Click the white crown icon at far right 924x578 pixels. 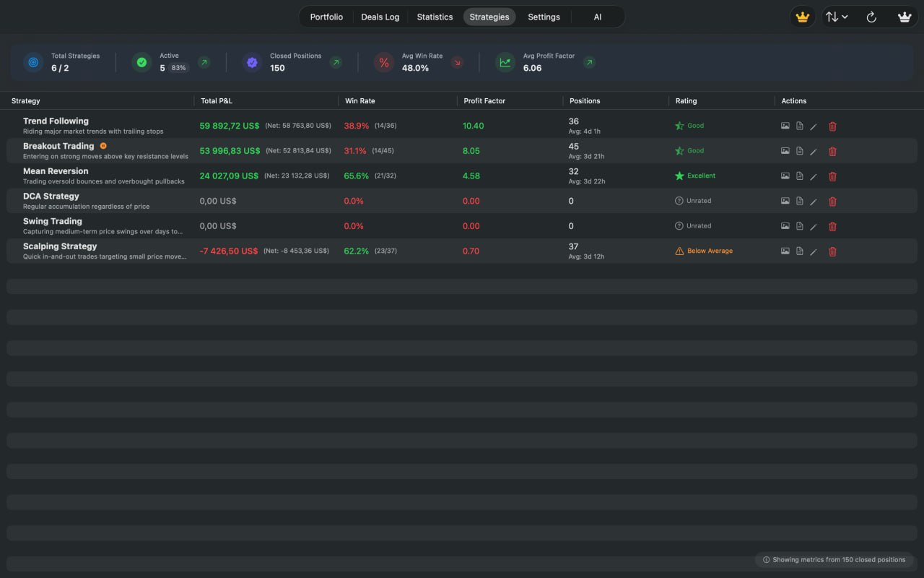click(904, 17)
